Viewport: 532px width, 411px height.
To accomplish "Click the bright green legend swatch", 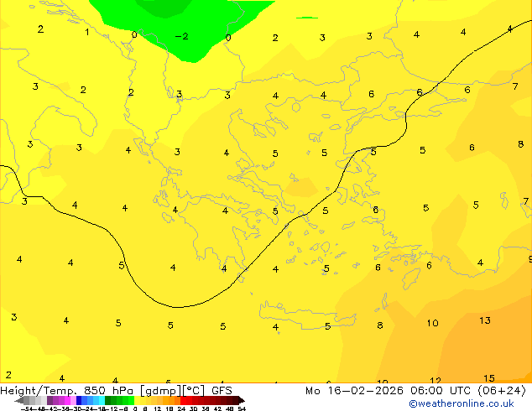I will click(x=131, y=401).
